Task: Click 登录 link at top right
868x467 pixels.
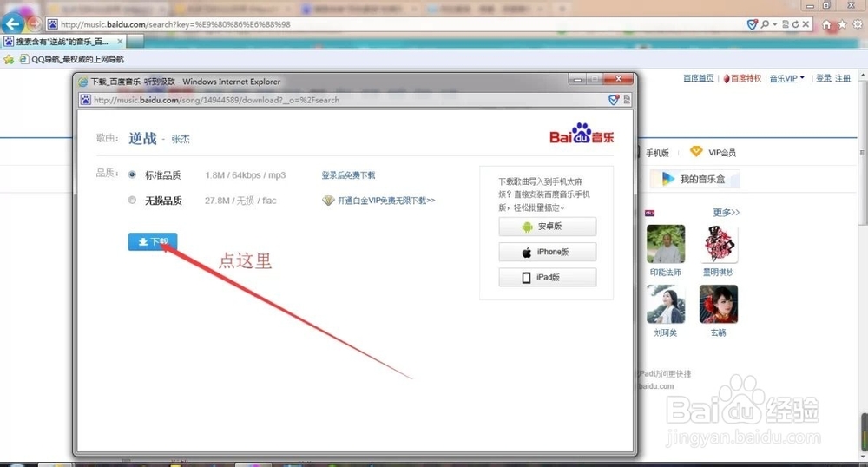Action: tap(824, 78)
